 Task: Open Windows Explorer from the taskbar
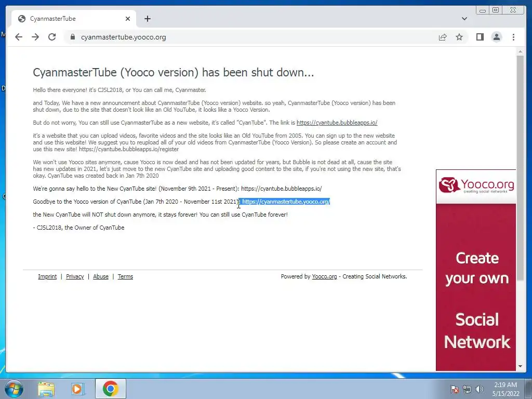(x=46, y=389)
